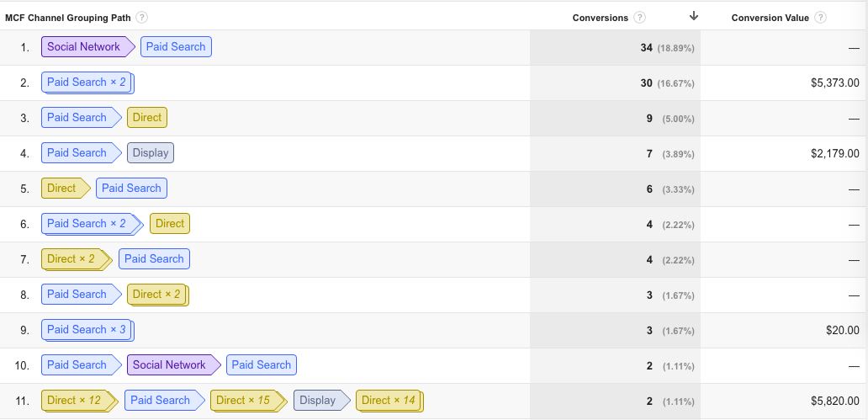This screenshot has height=420, width=868.
Task: Select the Direct × 15 tag in row 11
Action: [x=249, y=401]
